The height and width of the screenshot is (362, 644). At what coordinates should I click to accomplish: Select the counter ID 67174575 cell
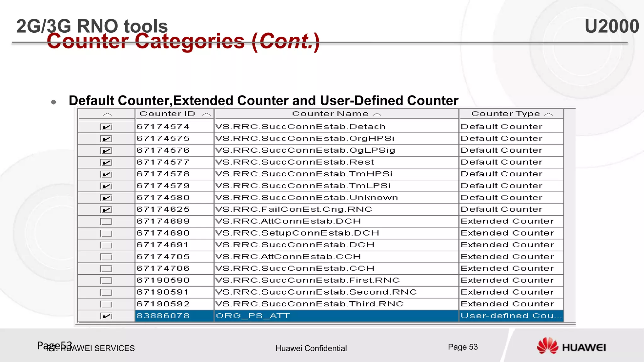[175, 139]
